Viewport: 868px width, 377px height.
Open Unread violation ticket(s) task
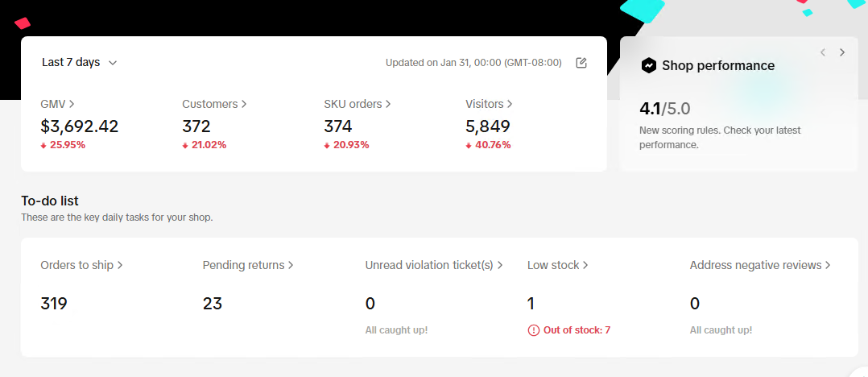coord(434,265)
